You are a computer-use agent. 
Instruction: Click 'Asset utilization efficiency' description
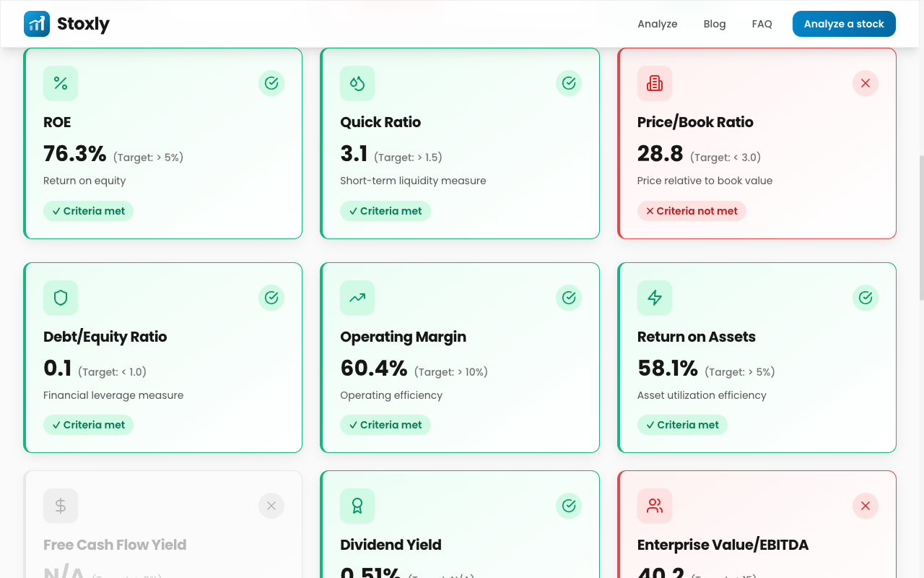pos(702,395)
